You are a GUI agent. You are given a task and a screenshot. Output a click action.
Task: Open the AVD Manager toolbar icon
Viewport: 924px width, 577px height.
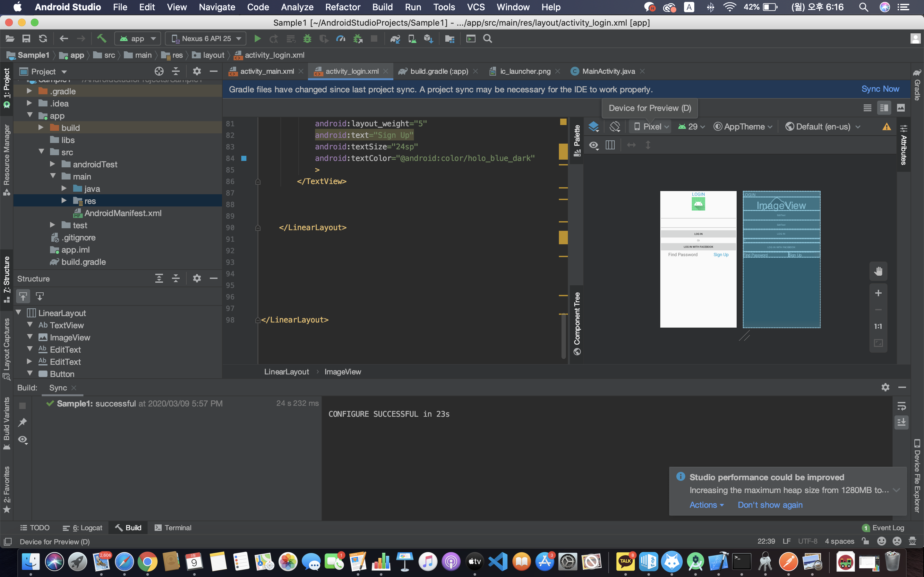(412, 38)
